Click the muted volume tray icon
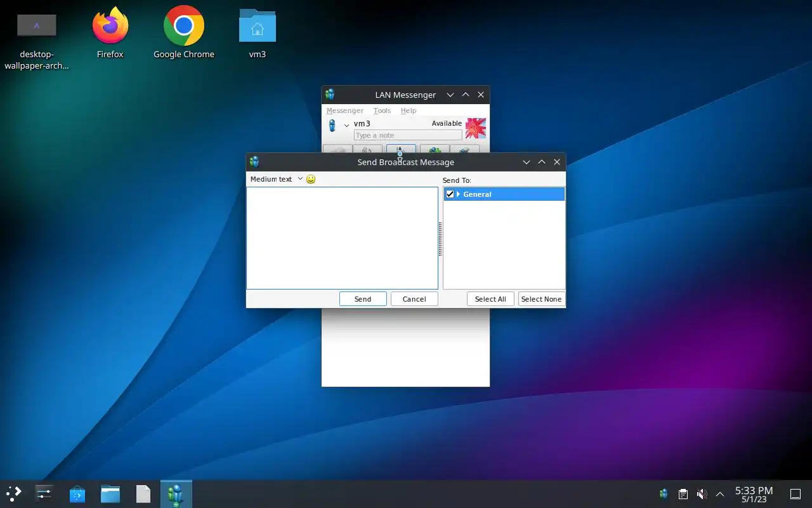Viewport: 812px width, 508px height. click(x=702, y=493)
